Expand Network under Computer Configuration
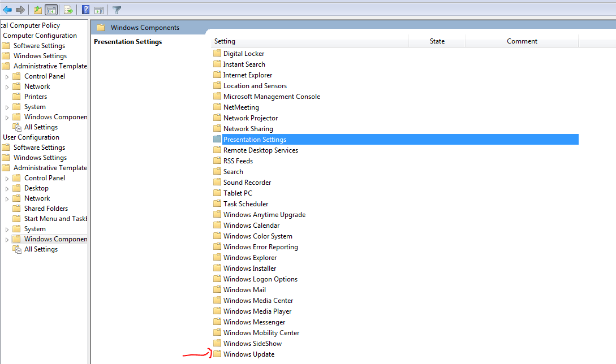 [7, 87]
